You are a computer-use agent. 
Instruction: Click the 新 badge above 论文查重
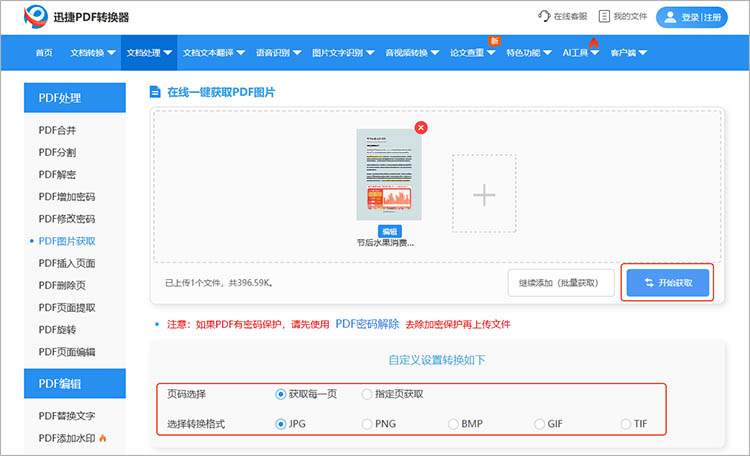click(494, 41)
